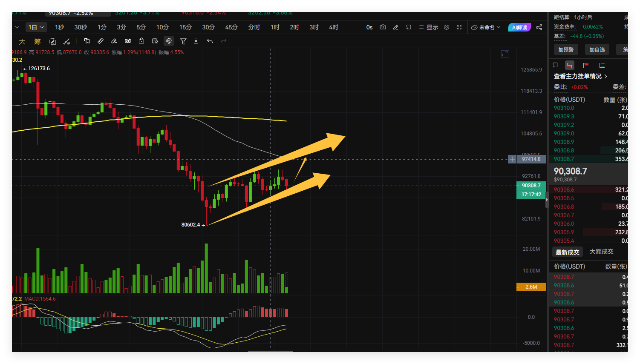Click the AI解读 button
640x364 pixels.
point(519,27)
